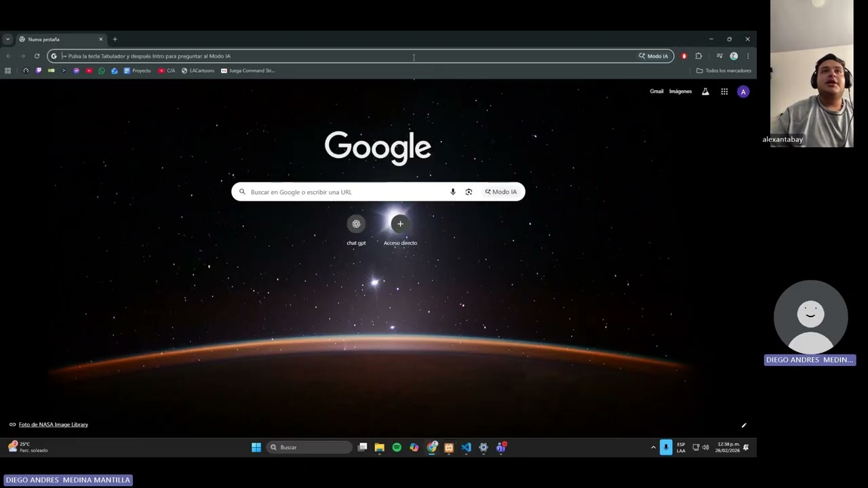Image resolution: width=868 pixels, height=488 pixels.
Task: Customize the page with the pencil icon
Action: (744, 426)
